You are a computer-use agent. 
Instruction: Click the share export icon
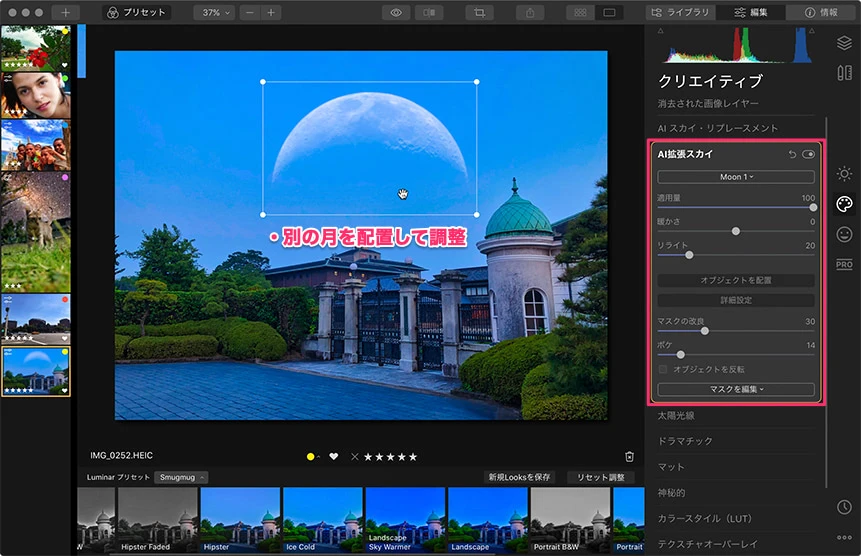pos(530,12)
